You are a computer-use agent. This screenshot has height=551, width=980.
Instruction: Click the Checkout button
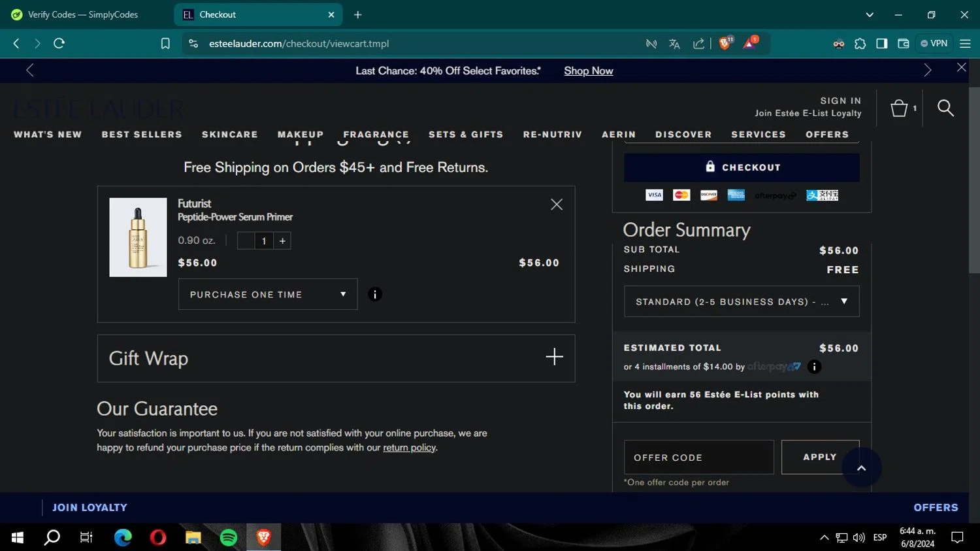(x=742, y=167)
